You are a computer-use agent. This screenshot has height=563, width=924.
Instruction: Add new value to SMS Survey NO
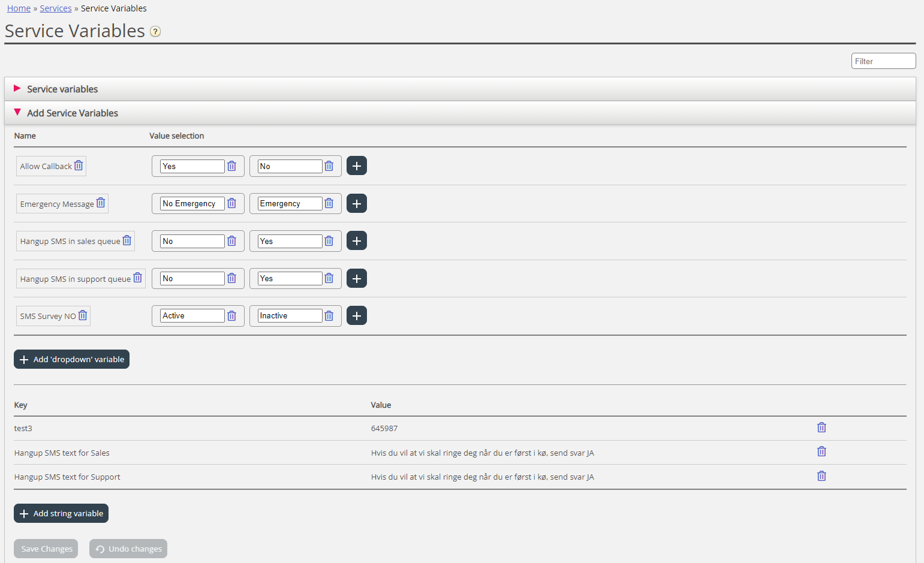(357, 316)
